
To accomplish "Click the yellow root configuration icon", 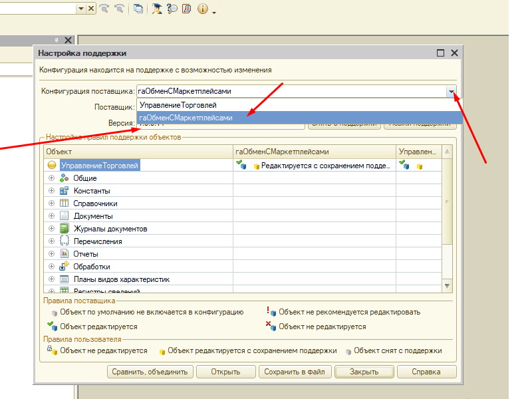I will (52, 165).
